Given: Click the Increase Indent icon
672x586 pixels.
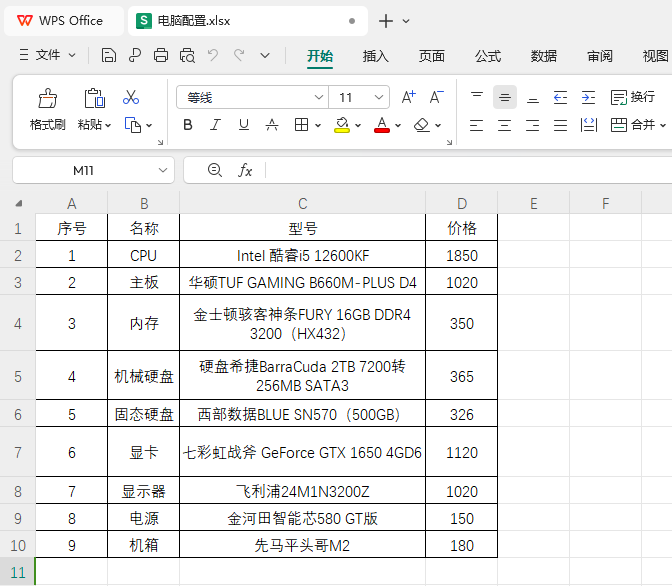Looking at the screenshot, I should point(588,97).
